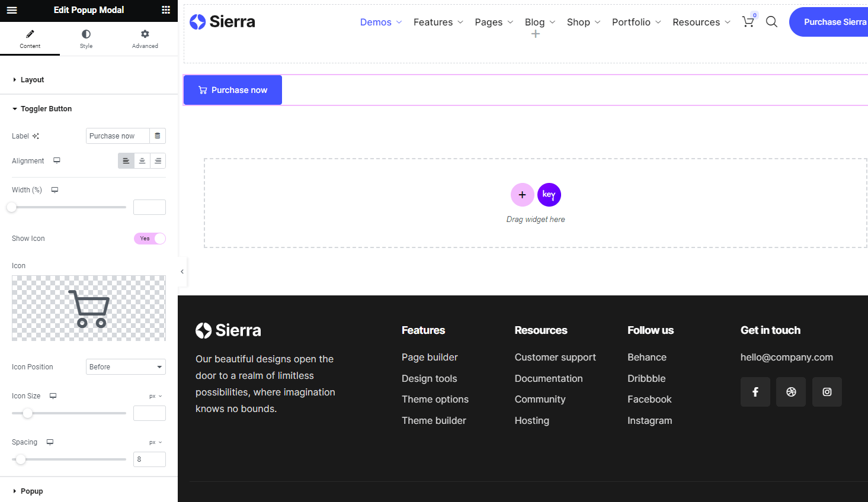Open the Resources menu

coord(702,22)
